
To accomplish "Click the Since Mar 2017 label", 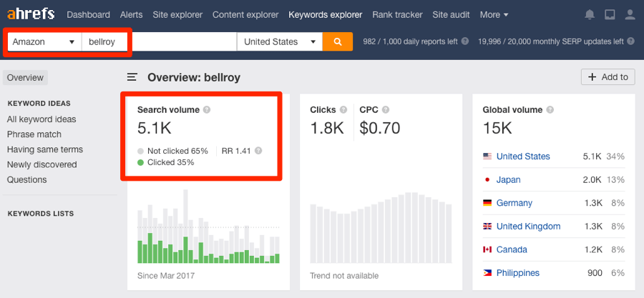I will pos(166,275).
